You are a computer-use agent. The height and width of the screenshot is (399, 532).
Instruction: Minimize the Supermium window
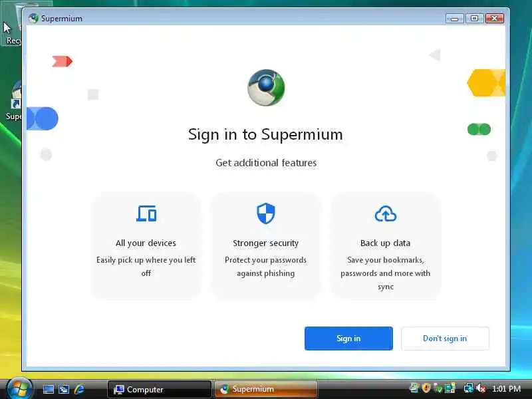click(454, 19)
